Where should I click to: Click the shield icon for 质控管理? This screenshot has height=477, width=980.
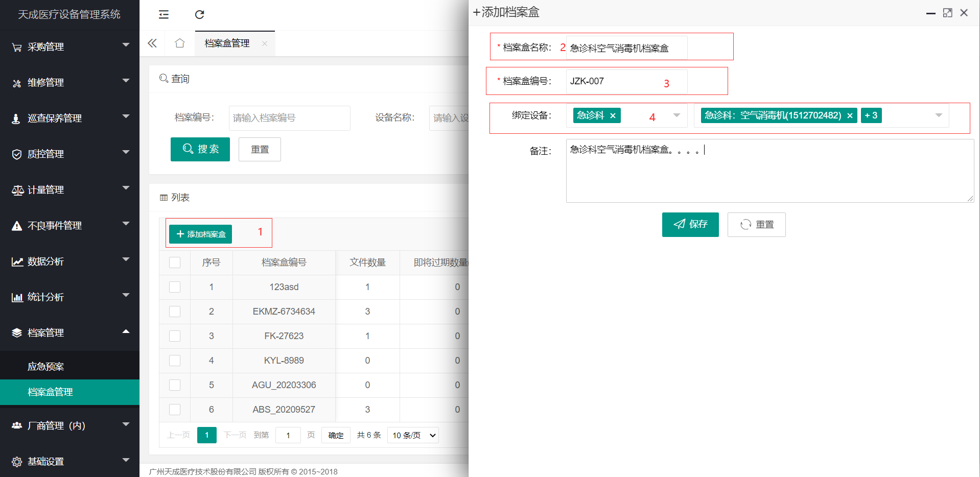pos(17,154)
